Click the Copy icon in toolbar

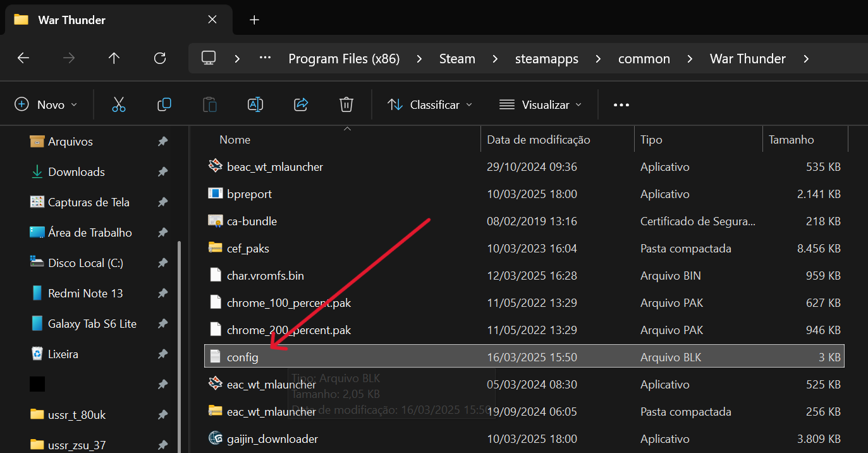164,104
